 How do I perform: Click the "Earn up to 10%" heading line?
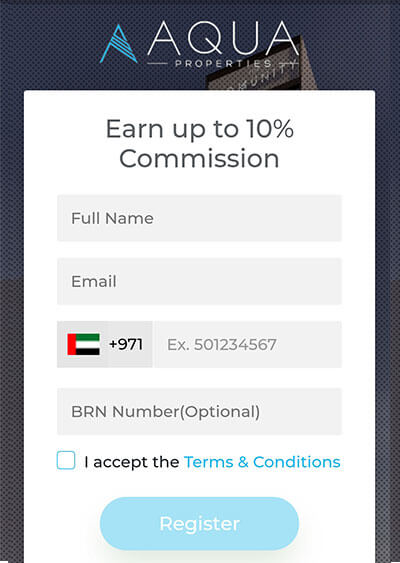[200, 129]
